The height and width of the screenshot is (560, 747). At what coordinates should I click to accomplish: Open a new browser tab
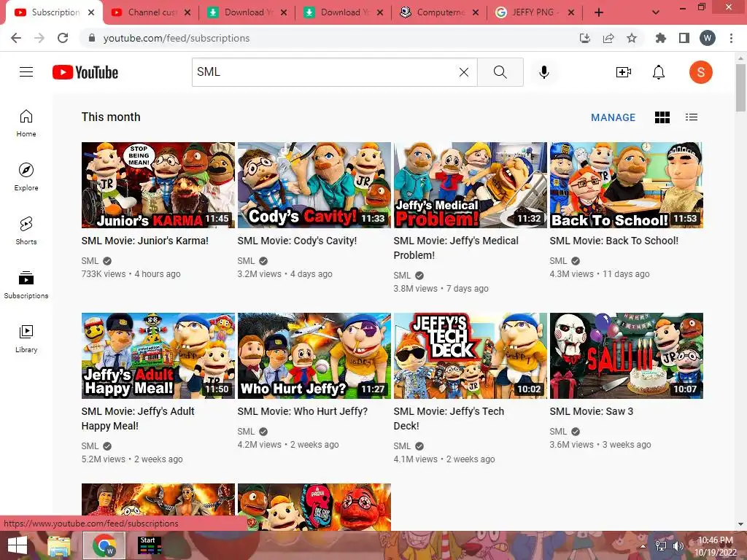(x=599, y=12)
